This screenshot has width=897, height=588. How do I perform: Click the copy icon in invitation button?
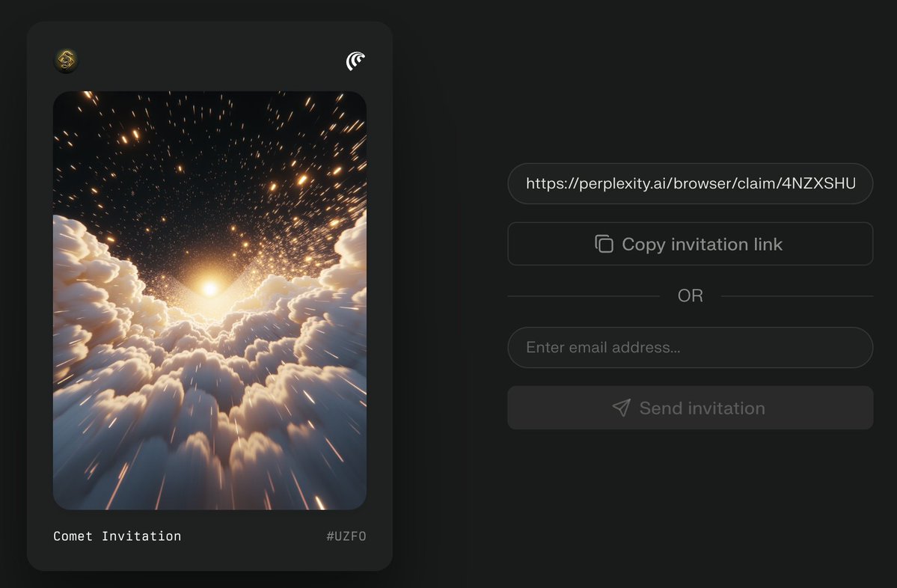point(604,244)
